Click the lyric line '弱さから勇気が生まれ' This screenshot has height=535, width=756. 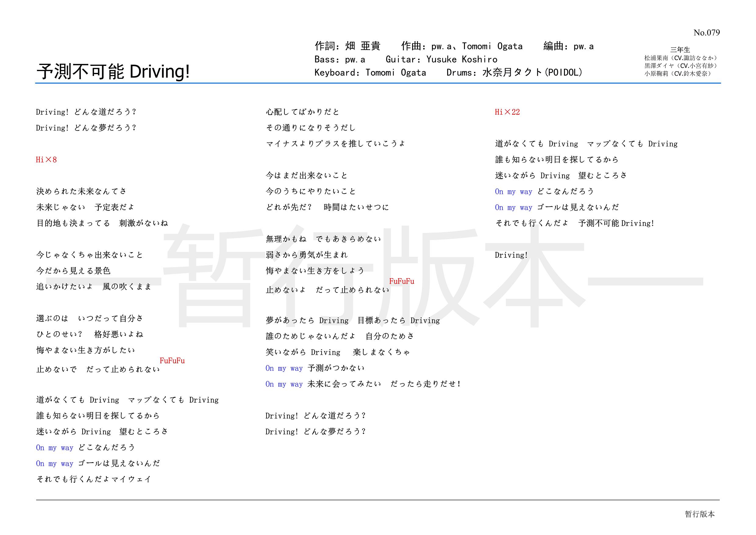tap(307, 255)
